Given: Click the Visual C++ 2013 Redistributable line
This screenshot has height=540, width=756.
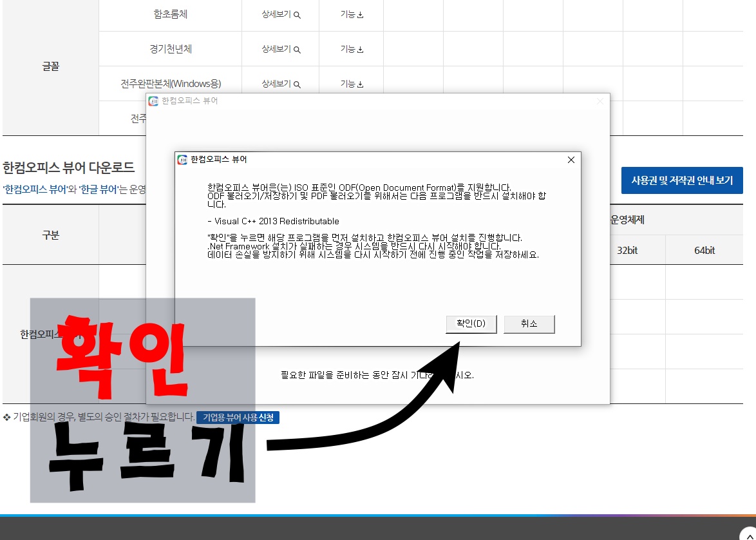Looking at the screenshot, I should coord(274,222).
